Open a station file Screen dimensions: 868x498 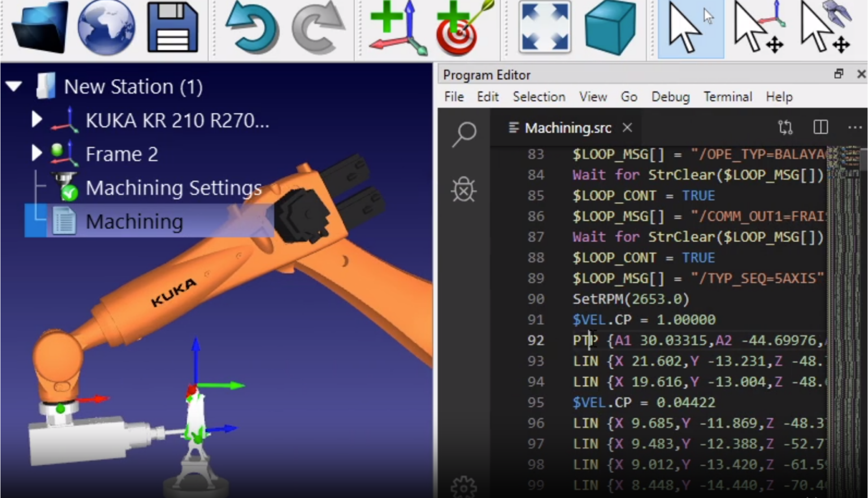click(x=40, y=27)
